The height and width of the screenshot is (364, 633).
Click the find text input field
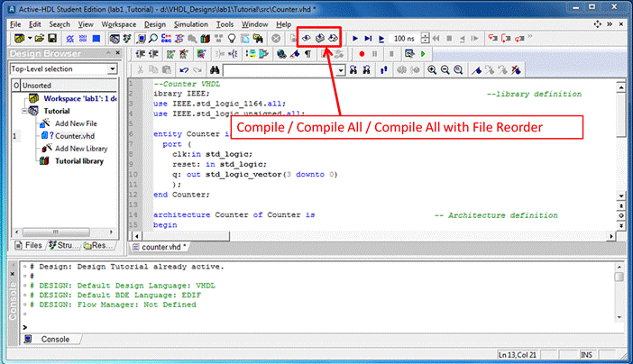(x=280, y=70)
